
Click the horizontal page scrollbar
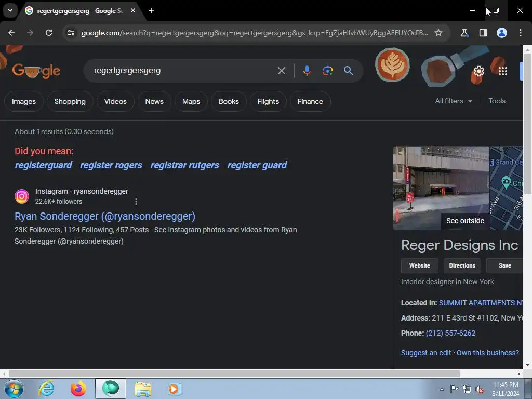click(234, 374)
